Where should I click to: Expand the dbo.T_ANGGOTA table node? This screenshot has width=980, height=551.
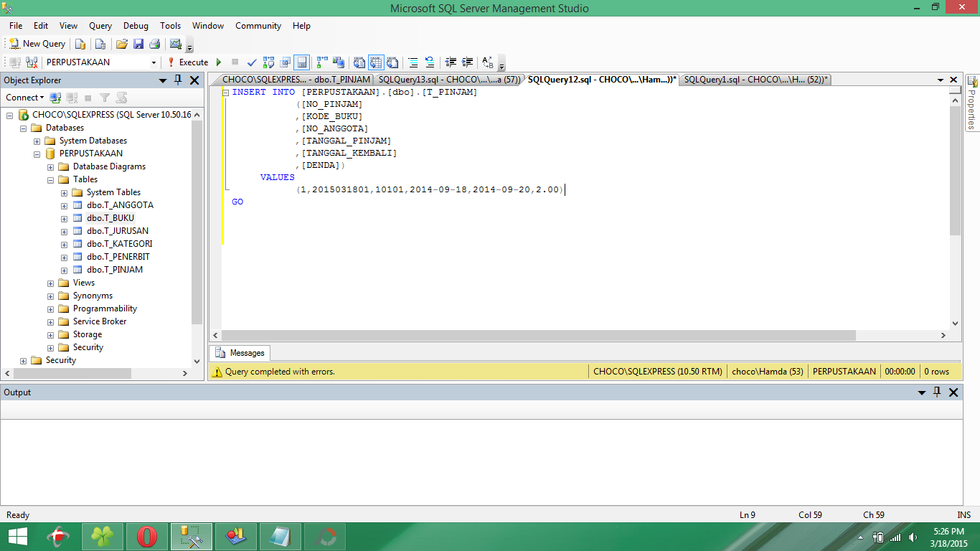[x=64, y=205]
